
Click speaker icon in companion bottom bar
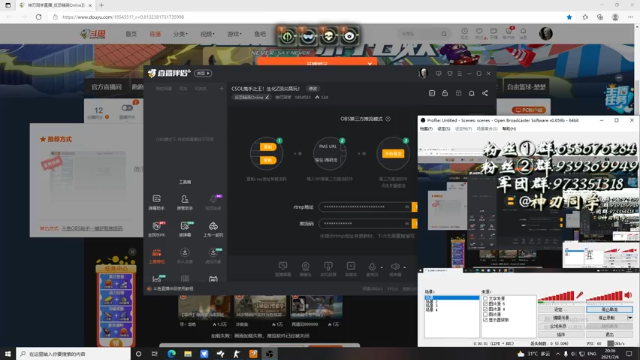click(395, 267)
